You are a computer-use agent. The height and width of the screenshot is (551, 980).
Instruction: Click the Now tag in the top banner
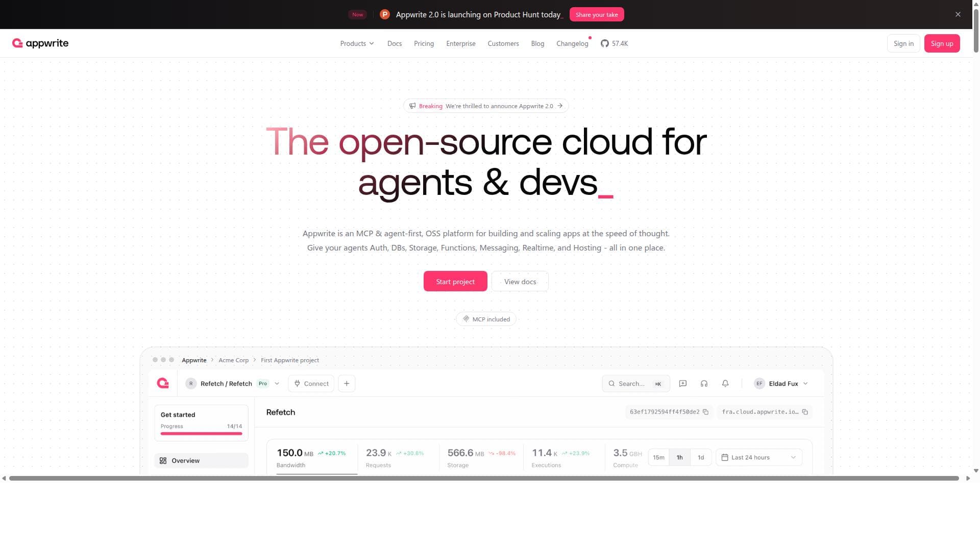tap(357, 14)
